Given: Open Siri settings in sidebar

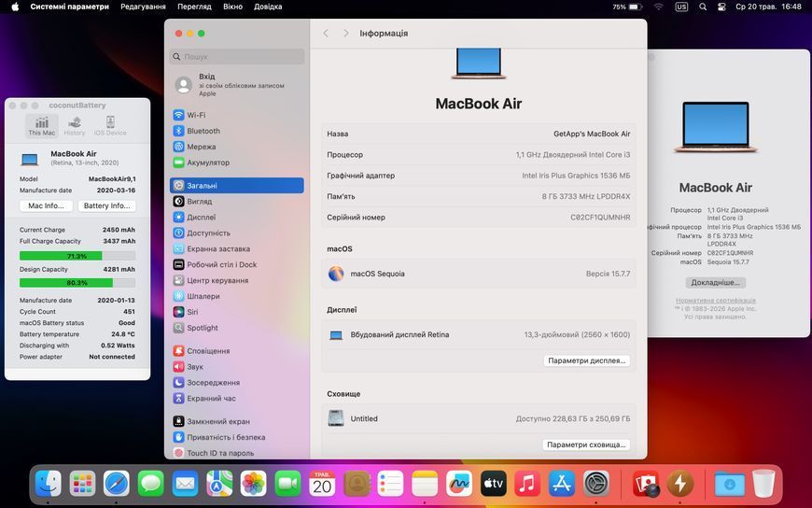Looking at the screenshot, I should [x=237, y=312].
